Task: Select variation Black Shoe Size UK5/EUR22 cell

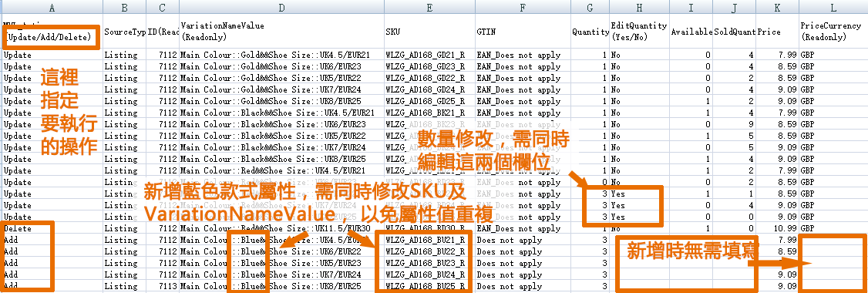Action: (x=281, y=136)
